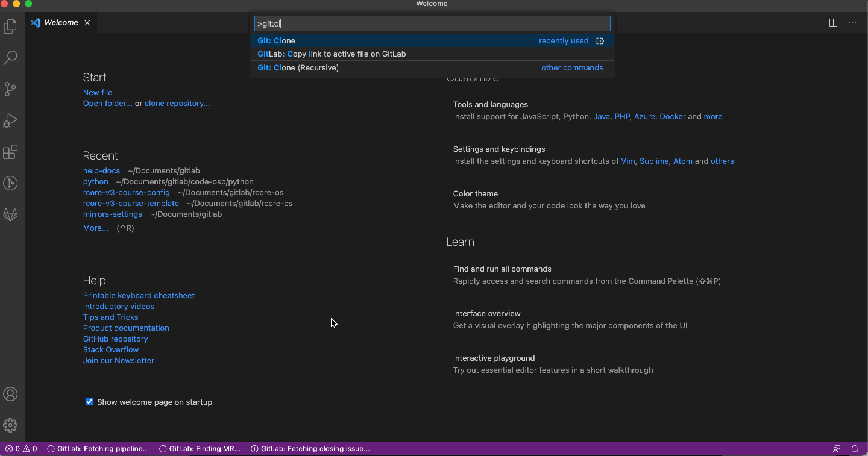Click the clone repository... link
This screenshot has width=868, height=456.
coord(177,104)
